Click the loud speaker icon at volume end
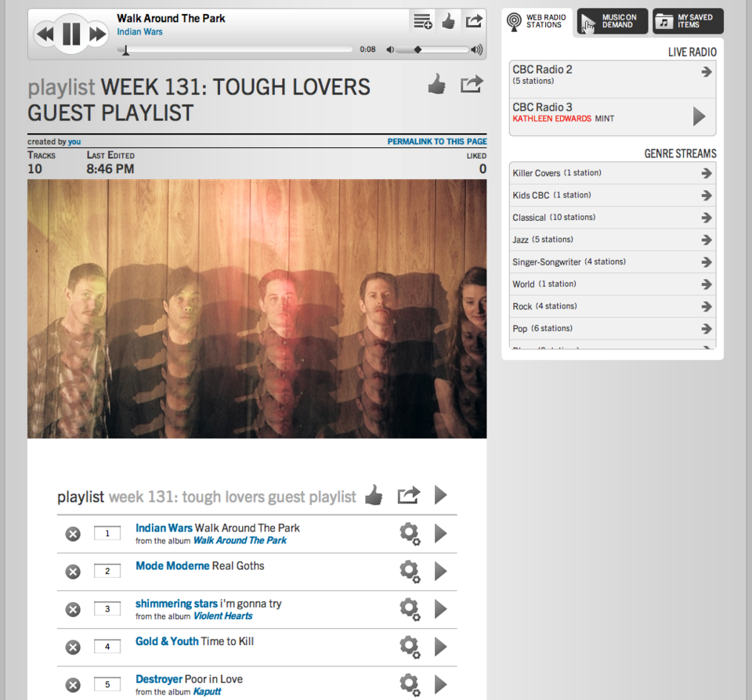This screenshot has width=752, height=700. point(477,49)
